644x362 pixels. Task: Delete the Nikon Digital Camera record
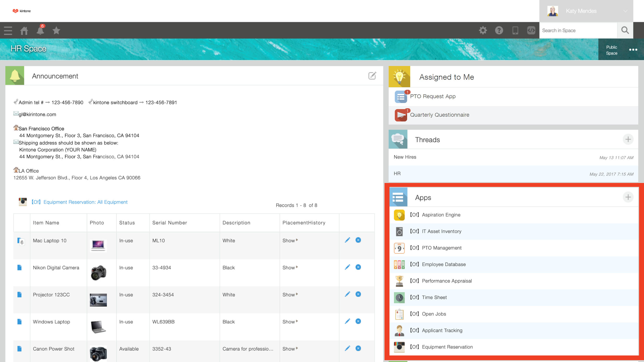tap(358, 267)
